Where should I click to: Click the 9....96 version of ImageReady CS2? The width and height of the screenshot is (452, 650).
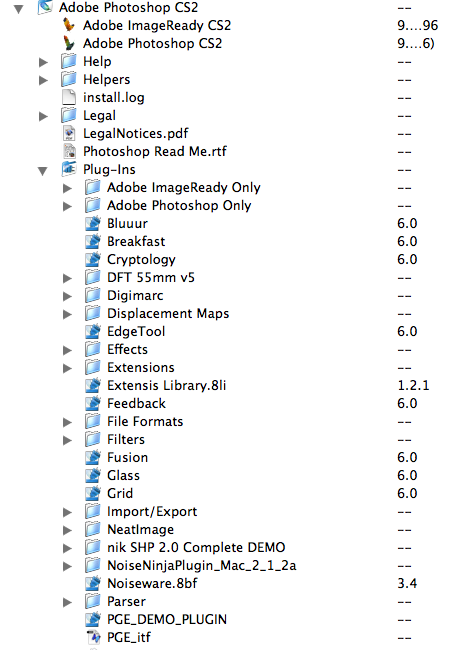pyautogui.click(x=417, y=26)
